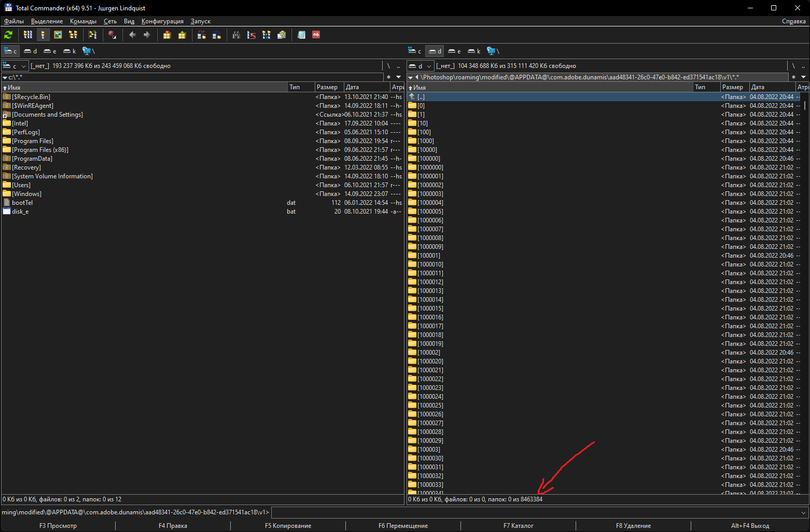
Task: Open right panel directory history arrow
Action: click(x=803, y=77)
